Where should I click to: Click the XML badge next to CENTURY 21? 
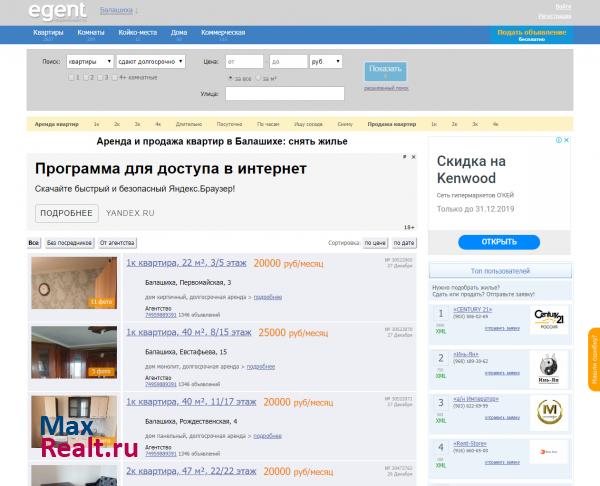tap(441, 331)
